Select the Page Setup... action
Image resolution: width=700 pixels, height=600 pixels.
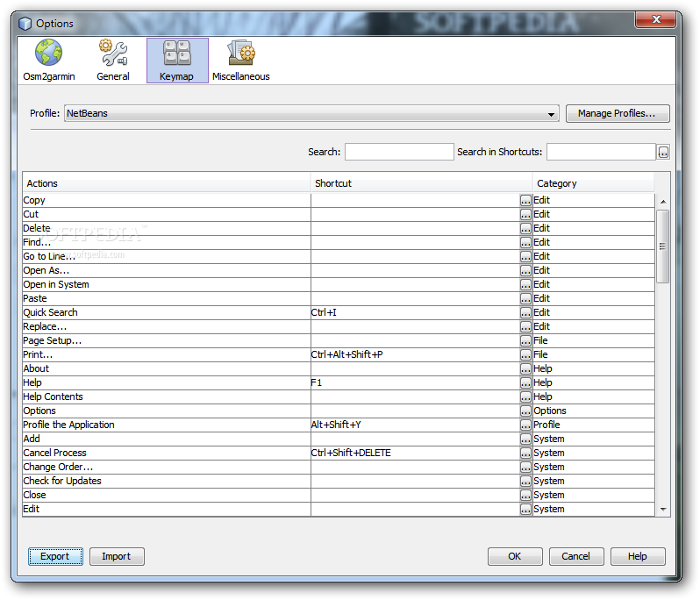tap(167, 340)
